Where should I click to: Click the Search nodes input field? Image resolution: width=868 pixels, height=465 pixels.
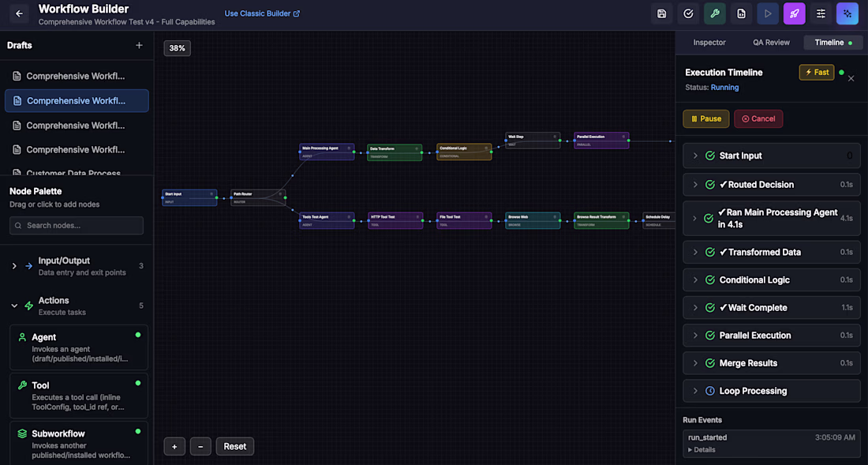(77, 225)
